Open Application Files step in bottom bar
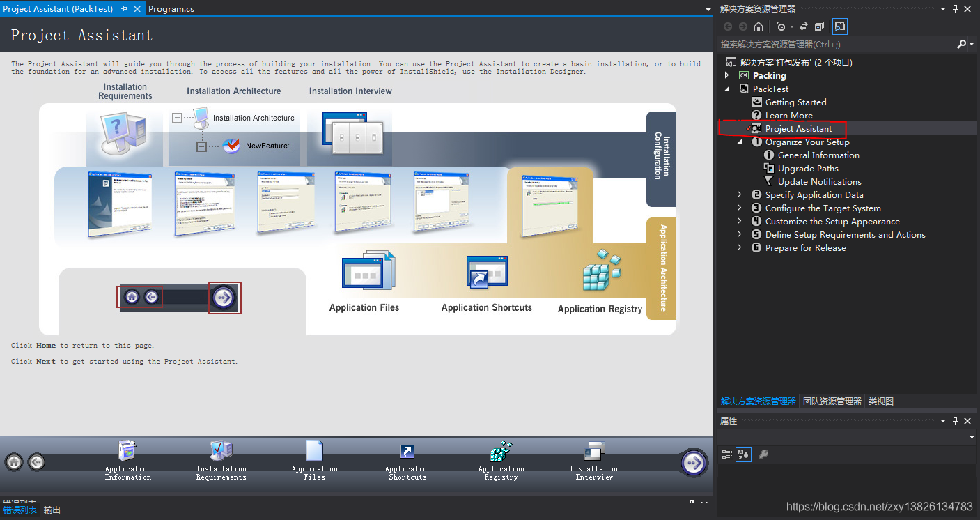This screenshot has width=980, height=520. click(314, 460)
